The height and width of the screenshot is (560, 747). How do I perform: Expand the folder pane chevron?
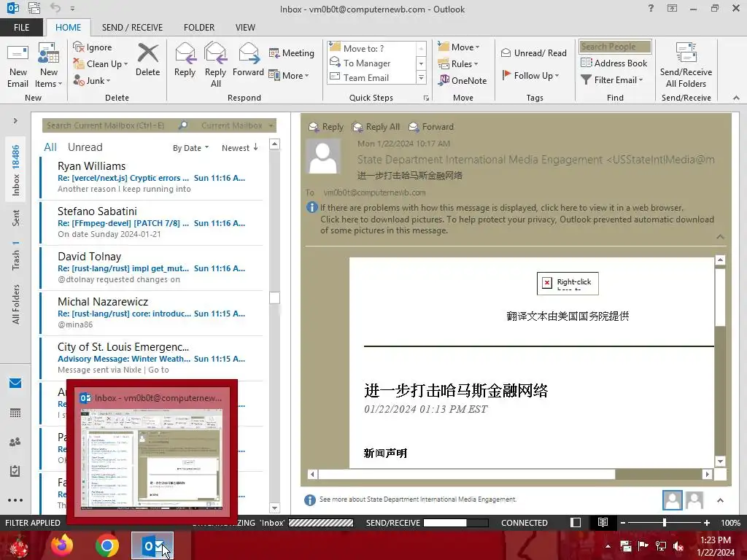click(x=15, y=120)
